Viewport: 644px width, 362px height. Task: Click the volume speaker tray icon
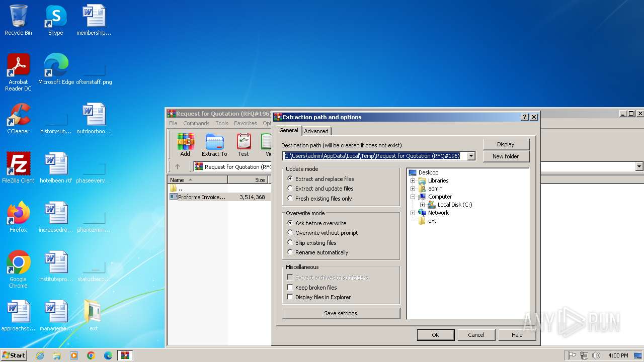596,355
